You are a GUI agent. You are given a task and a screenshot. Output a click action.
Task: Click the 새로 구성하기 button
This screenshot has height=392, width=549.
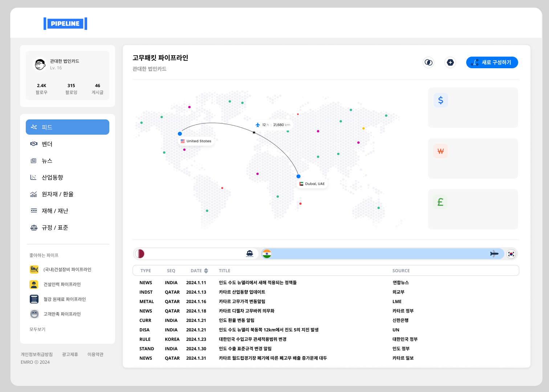[x=492, y=62]
